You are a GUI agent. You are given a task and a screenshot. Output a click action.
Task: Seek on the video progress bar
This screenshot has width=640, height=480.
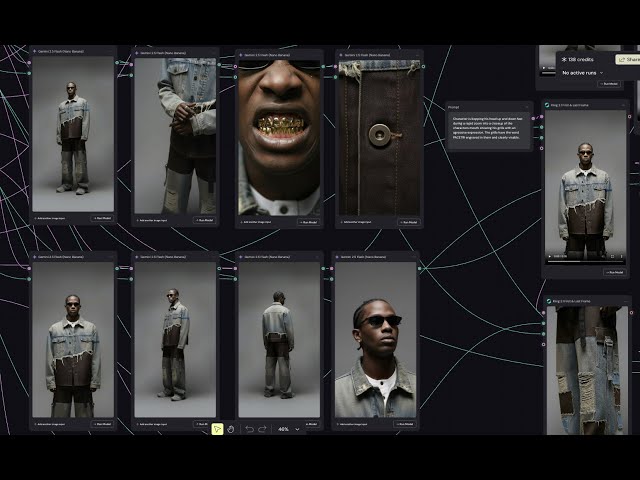[x=585, y=261]
